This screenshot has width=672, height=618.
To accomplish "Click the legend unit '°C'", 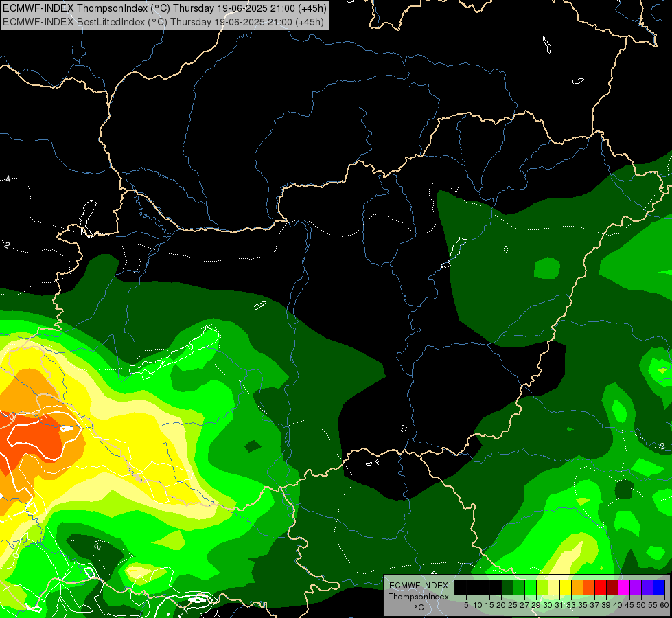I will [419, 608].
